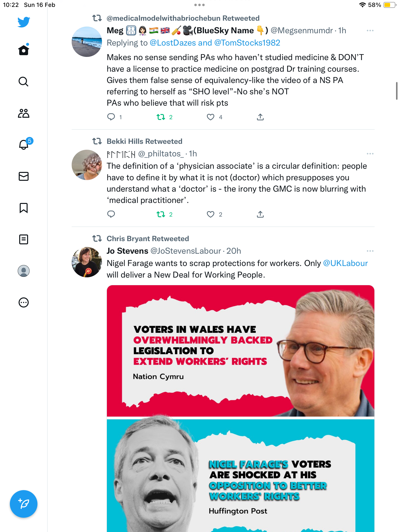Open Search from the sidebar
Screen dimensions: 399x532
tap(23, 82)
